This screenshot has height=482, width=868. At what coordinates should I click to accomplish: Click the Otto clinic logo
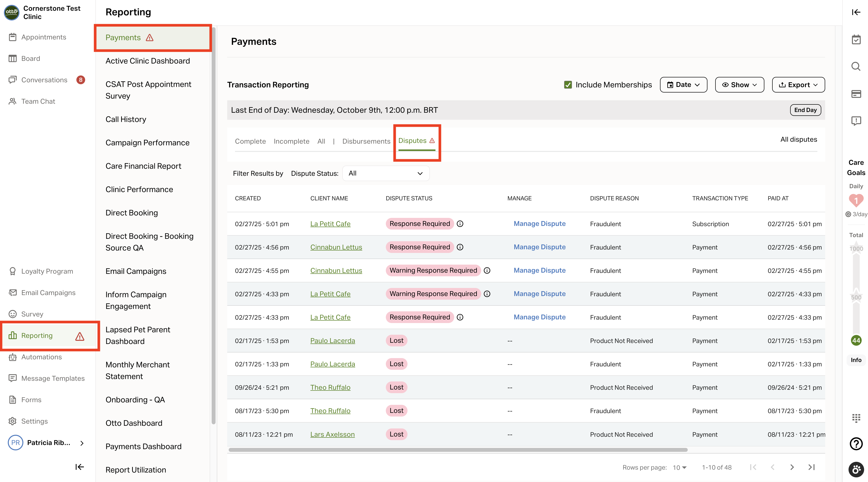tap(12, 12)
